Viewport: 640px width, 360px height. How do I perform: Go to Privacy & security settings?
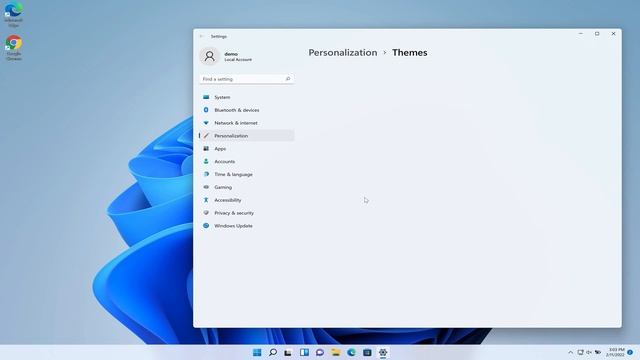[x=247, y=213]
